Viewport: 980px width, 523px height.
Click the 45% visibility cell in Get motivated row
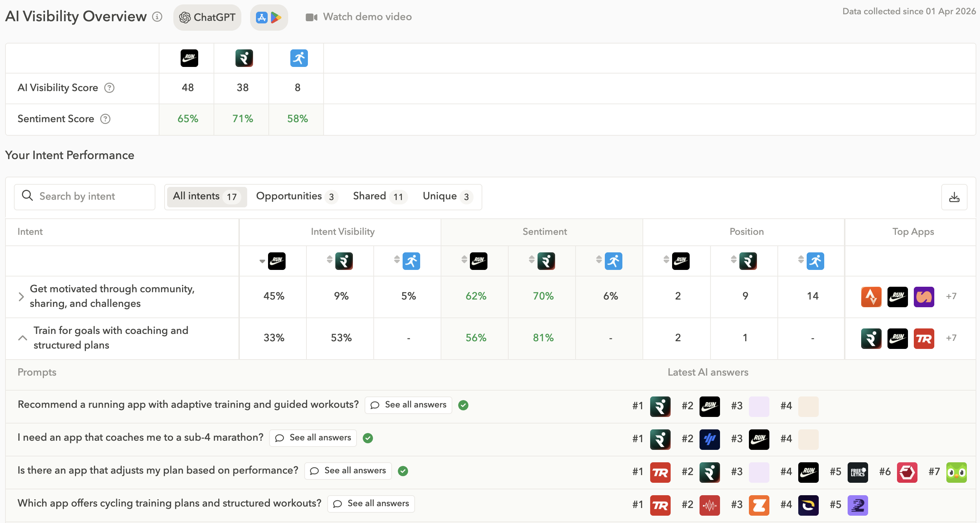coord(274,296)
